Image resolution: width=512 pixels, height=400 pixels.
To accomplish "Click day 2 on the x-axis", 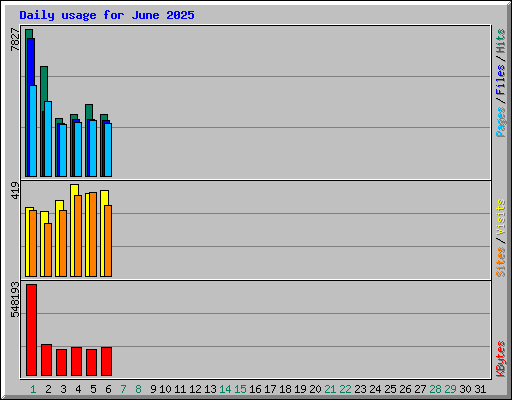I will click(48, 389).
